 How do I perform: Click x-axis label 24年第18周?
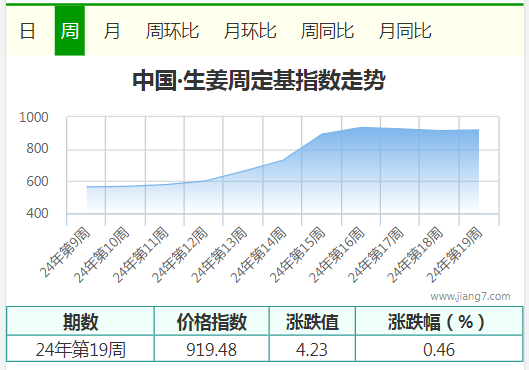coord(415,255)
